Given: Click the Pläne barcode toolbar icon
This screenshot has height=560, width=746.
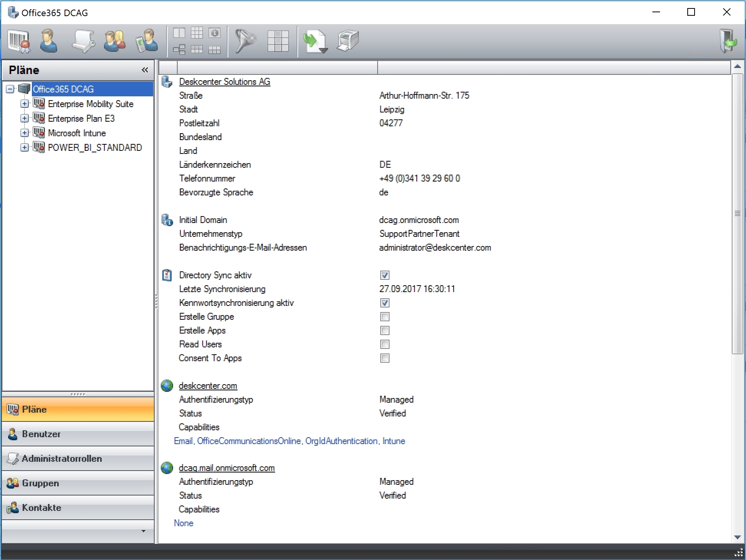Looking at the screenshot, I should [x=18, y=41].
